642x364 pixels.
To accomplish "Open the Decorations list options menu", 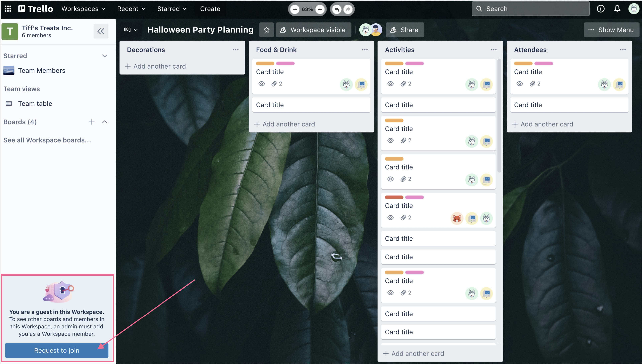I will click(236, 50).
